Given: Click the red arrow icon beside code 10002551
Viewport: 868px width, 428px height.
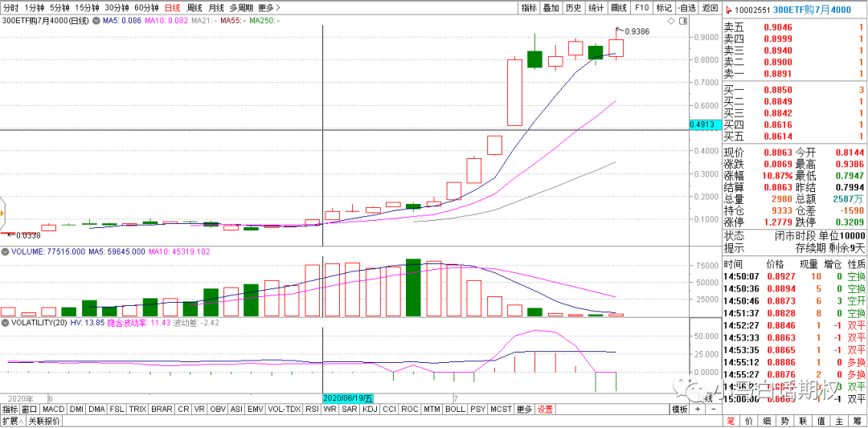Looking at the screenshot, I should (728, 8).
